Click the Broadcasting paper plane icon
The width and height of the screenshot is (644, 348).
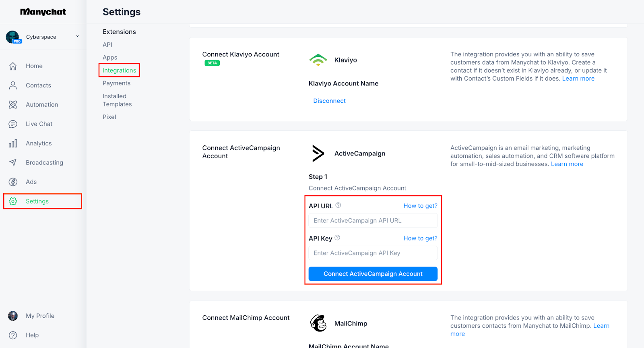point(13,163)
